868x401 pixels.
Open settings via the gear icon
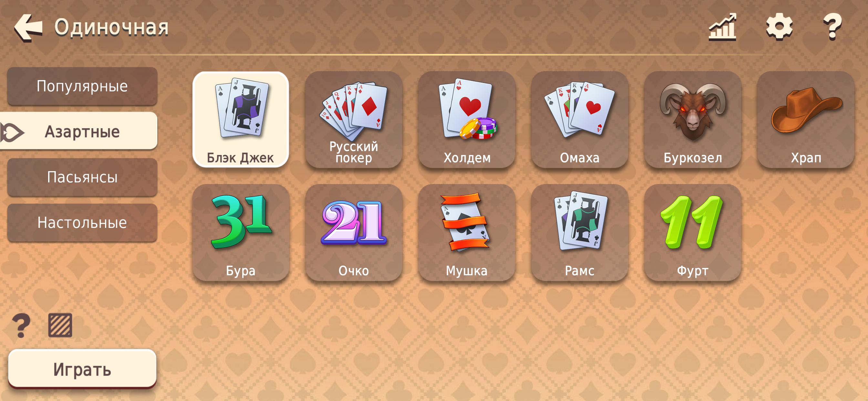click(x=779, y=27)
